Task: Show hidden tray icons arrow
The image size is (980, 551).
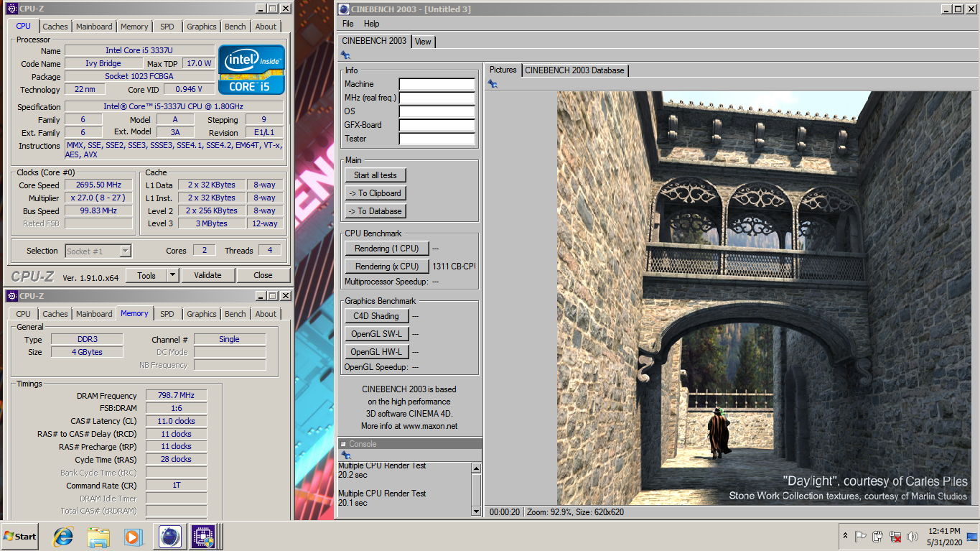Action: [x=845, y=537]
